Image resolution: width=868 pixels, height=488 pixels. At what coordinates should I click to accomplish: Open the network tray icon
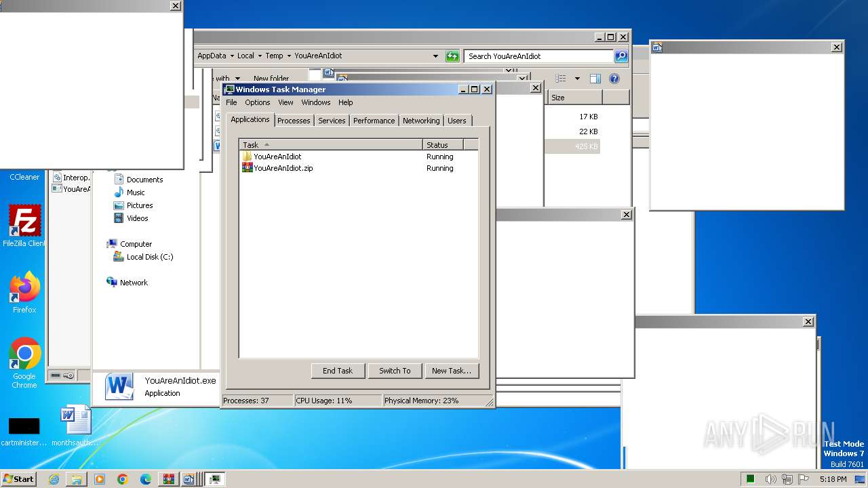coord(787,479)
